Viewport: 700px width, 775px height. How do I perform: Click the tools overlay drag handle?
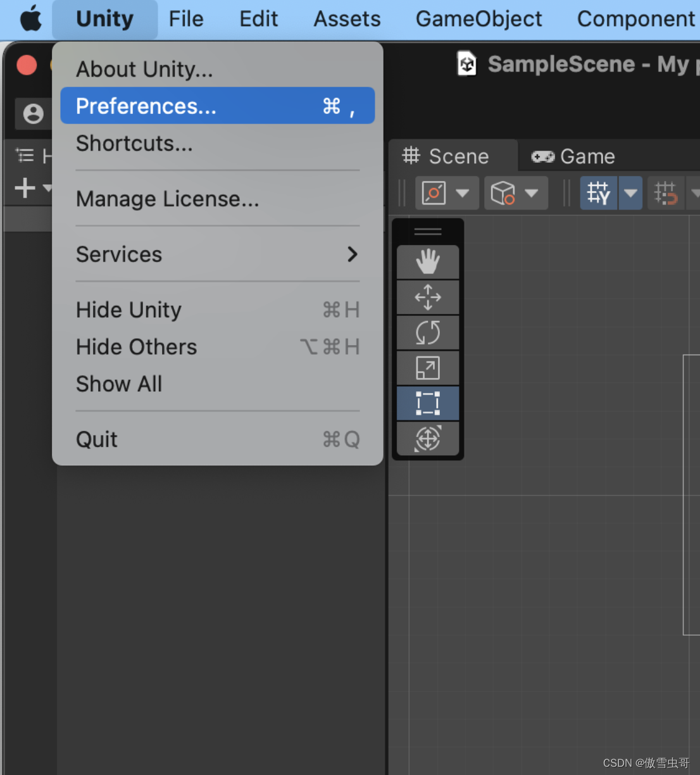pyautogui.click(x=428, y=232)
